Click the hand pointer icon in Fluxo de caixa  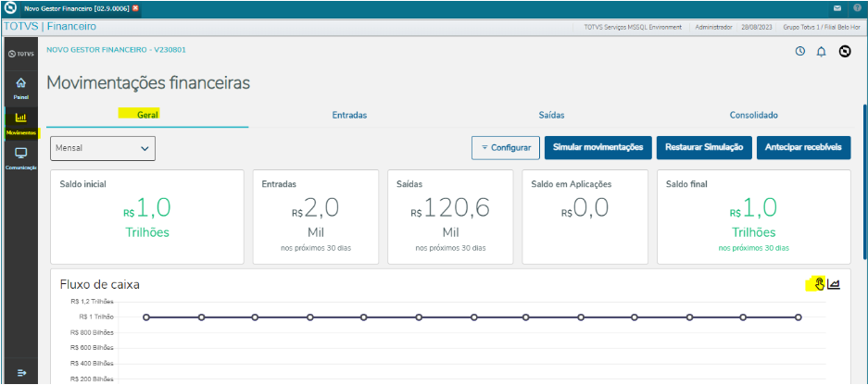[x=819, y=284]
